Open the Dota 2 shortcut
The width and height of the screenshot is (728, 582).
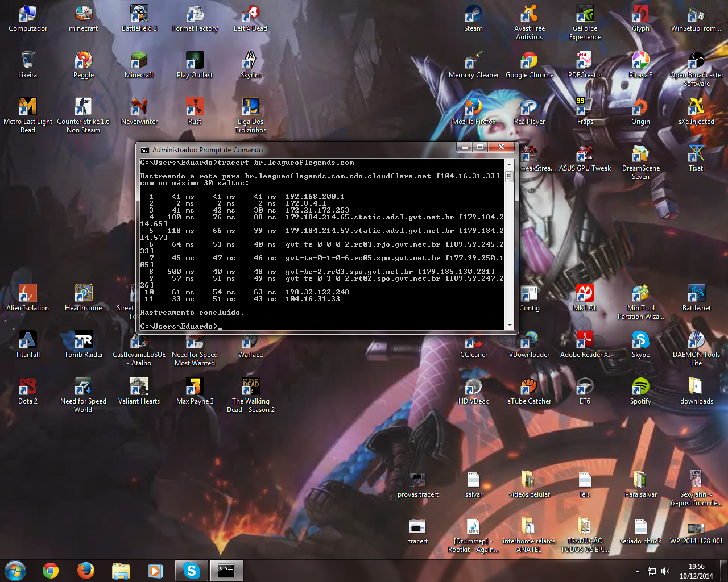pyautogui.click(x=28, y=392)
